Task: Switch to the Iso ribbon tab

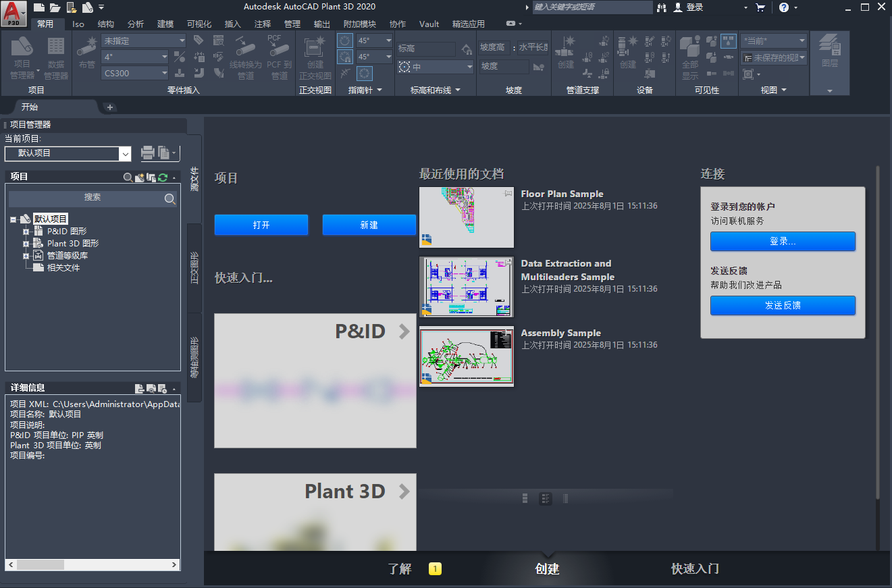Action: pyautogui.click(x=78, y=24)
